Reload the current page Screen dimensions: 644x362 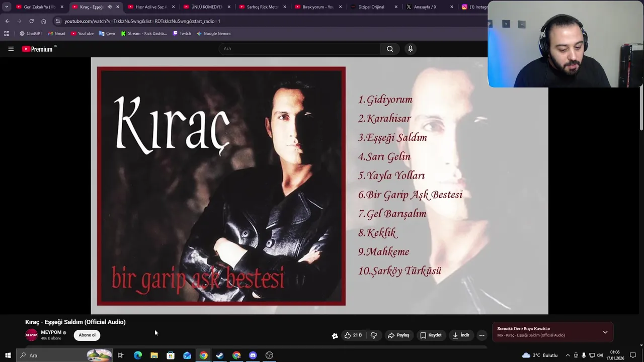click(31, 21)
